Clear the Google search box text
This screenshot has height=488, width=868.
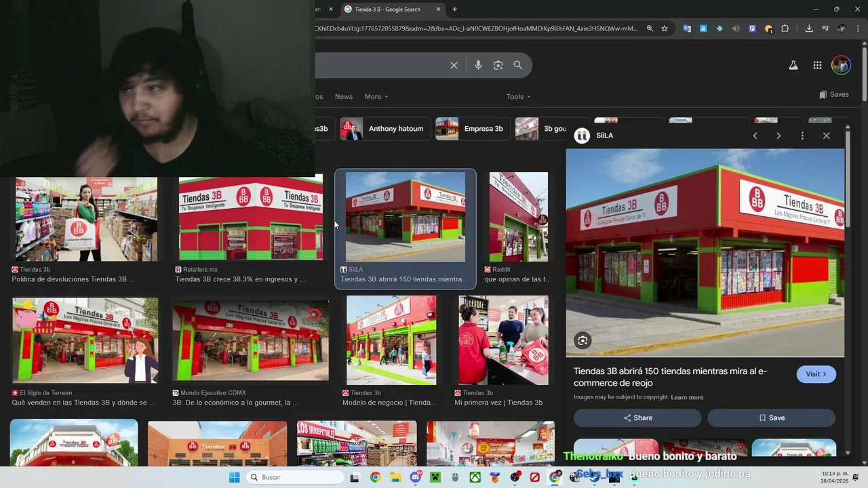coord(454,65)
